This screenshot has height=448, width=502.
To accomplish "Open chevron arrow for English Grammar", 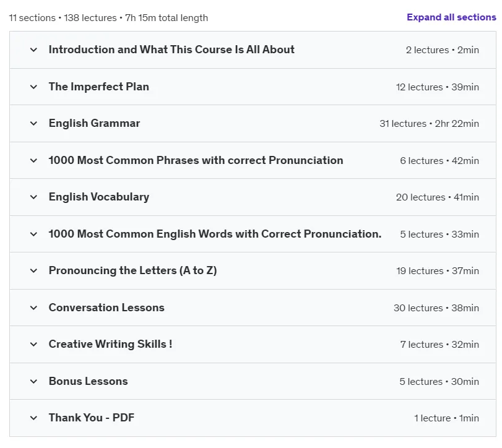I will click(x=33, y=124).
